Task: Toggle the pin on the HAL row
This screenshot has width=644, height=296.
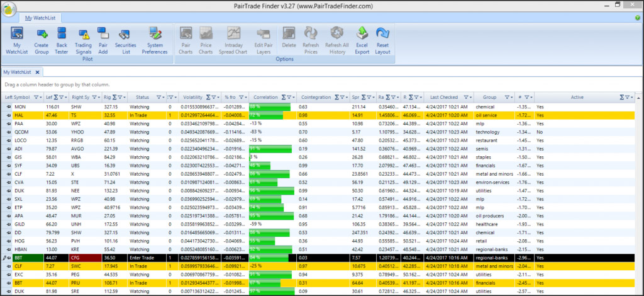Action: coord(8,116)
